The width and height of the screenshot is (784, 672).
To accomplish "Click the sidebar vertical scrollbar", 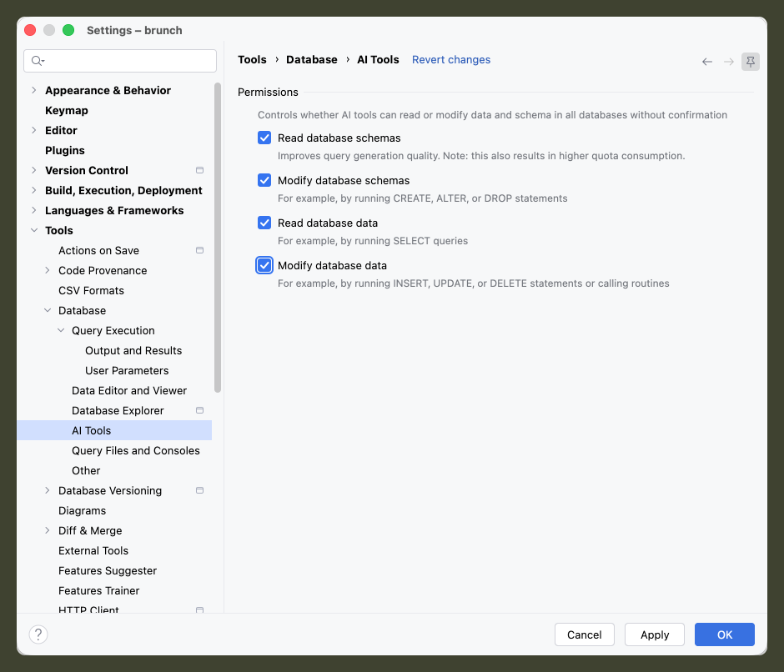I will point(218,238).
